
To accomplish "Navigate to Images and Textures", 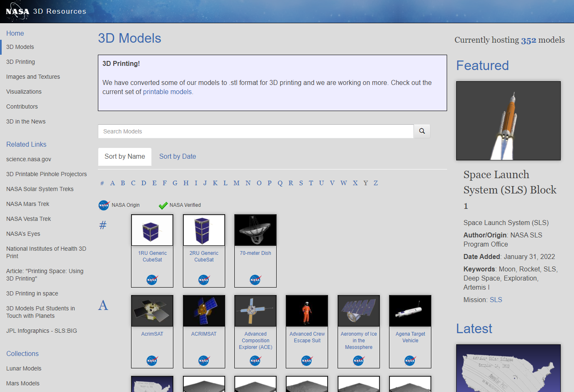I will pyautogui.click(x=33, y=77).
